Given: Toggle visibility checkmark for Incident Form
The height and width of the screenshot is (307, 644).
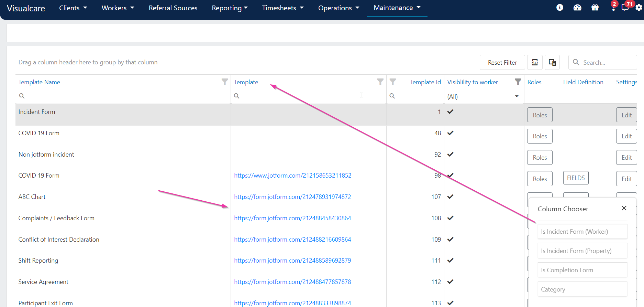Looking at the screenshot, I should (451, 112).
